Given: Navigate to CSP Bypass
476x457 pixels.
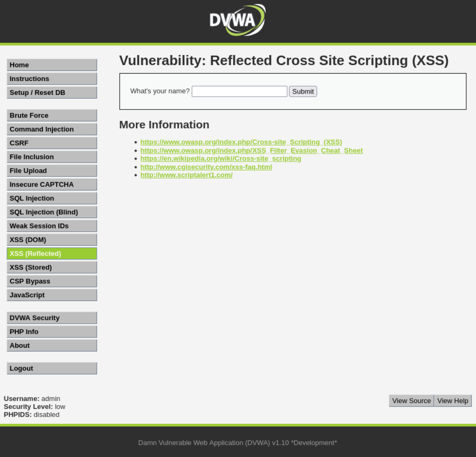Looking at the screenshot, I should [x=52, y=281].
